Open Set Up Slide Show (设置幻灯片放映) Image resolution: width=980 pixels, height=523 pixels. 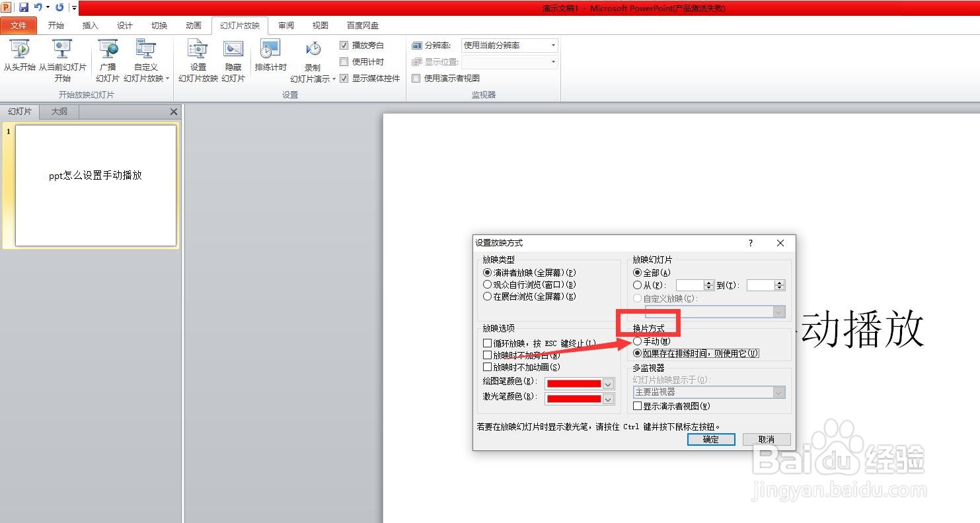[196, 59]
